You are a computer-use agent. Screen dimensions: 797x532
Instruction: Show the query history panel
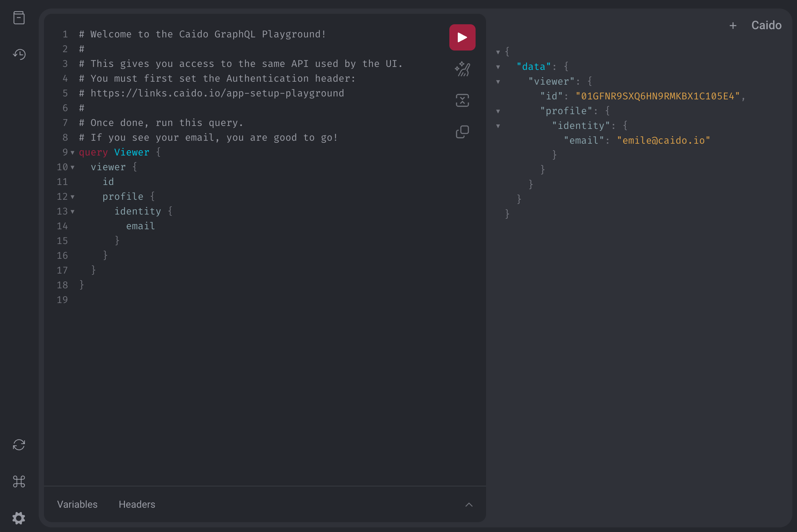pos(19,54)
